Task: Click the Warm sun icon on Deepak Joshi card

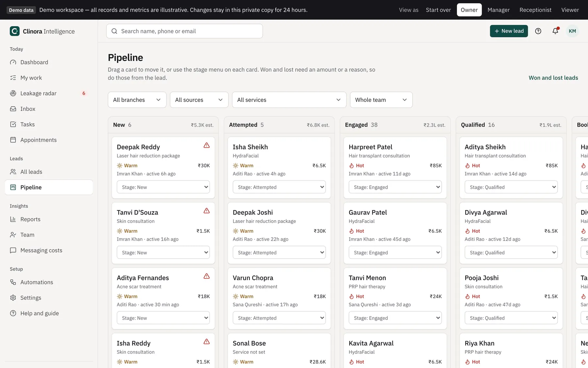Action: coord(236,231)
